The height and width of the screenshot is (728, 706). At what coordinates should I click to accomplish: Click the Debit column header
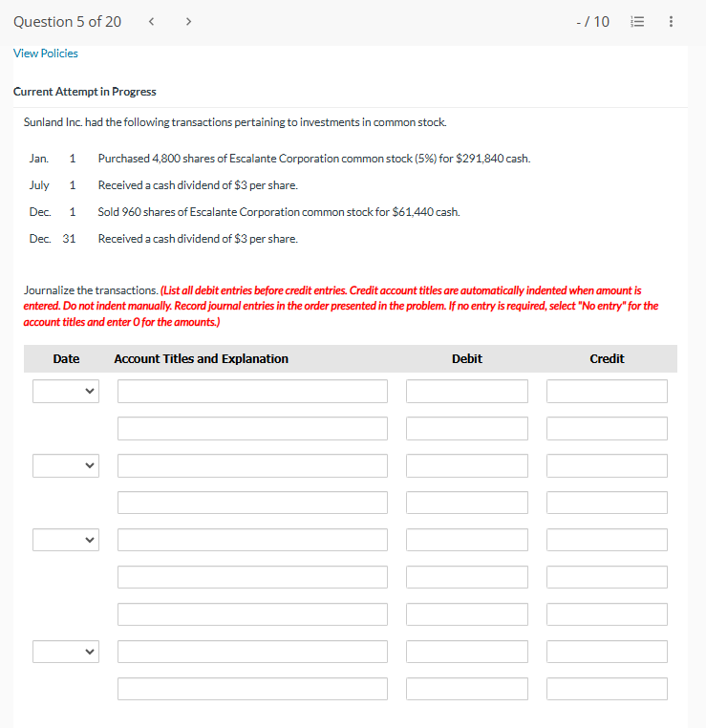point(467,359)
